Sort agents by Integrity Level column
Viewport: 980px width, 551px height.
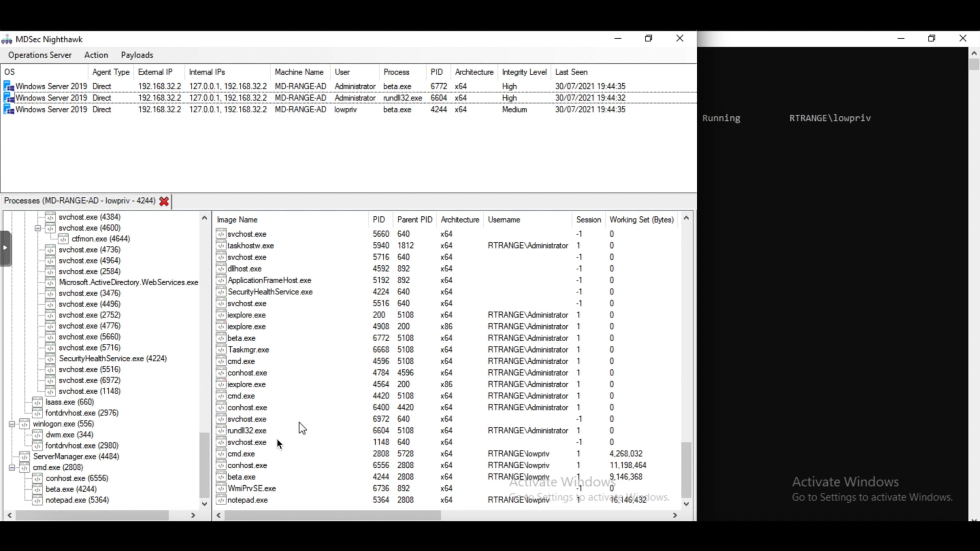point(524,72)
